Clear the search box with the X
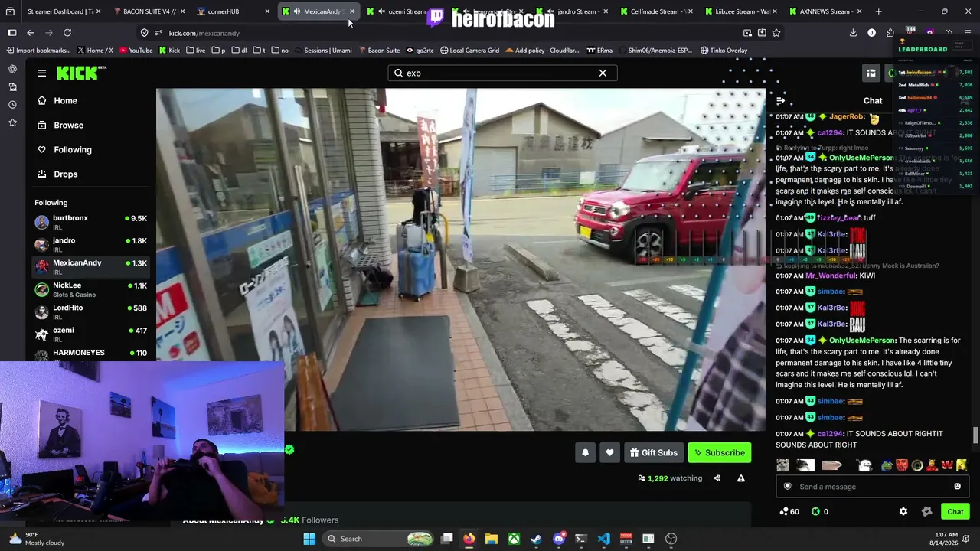The width and height of the screenshot is (980, 551). (x=603, y=73)
